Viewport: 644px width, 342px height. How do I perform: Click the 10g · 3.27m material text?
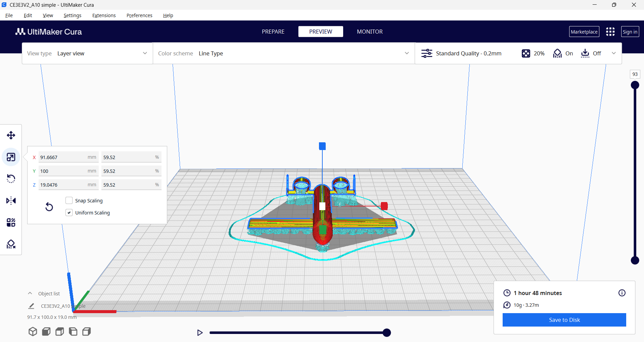pyautogui.click(x=526, y=305)
